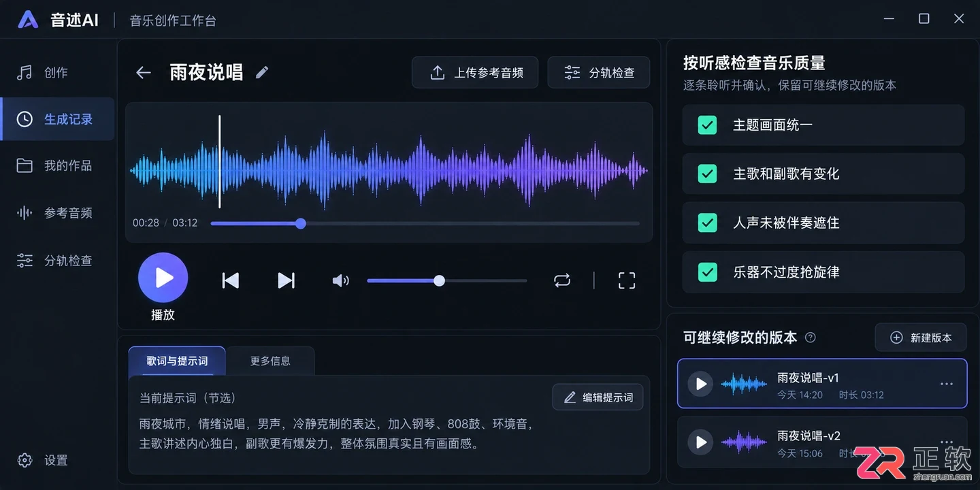Open 生成记录 in the sidebar
The height and width of the screenshot is (490, 980).
point(57,119)
